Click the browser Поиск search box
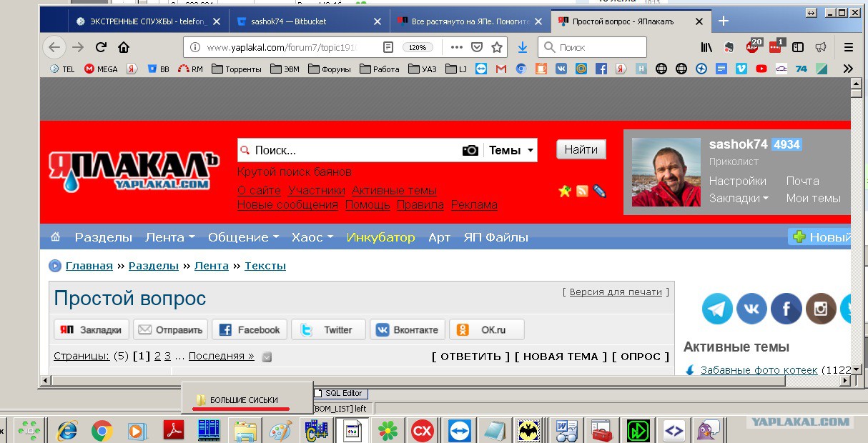 point(593,47)
